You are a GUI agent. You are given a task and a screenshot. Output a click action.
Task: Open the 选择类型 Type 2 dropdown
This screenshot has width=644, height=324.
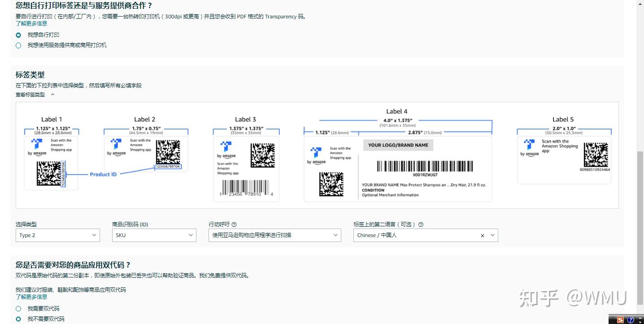coord(57,235)
